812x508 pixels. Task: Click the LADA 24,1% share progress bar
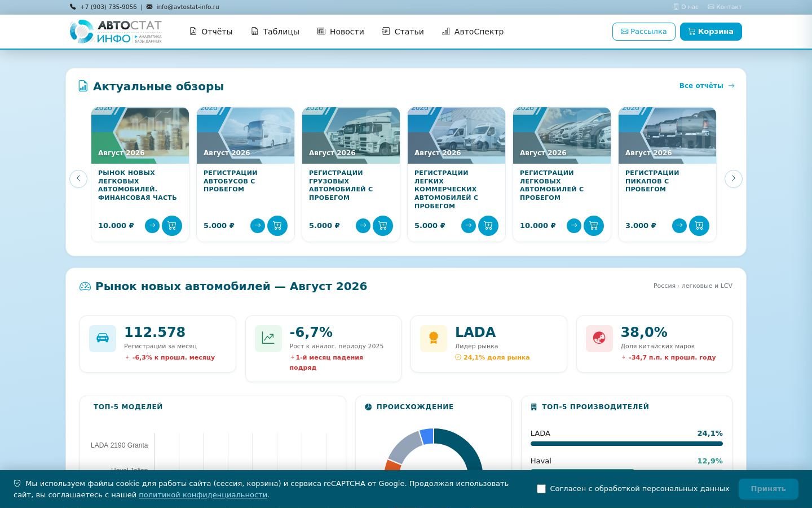tap(626, 444)
